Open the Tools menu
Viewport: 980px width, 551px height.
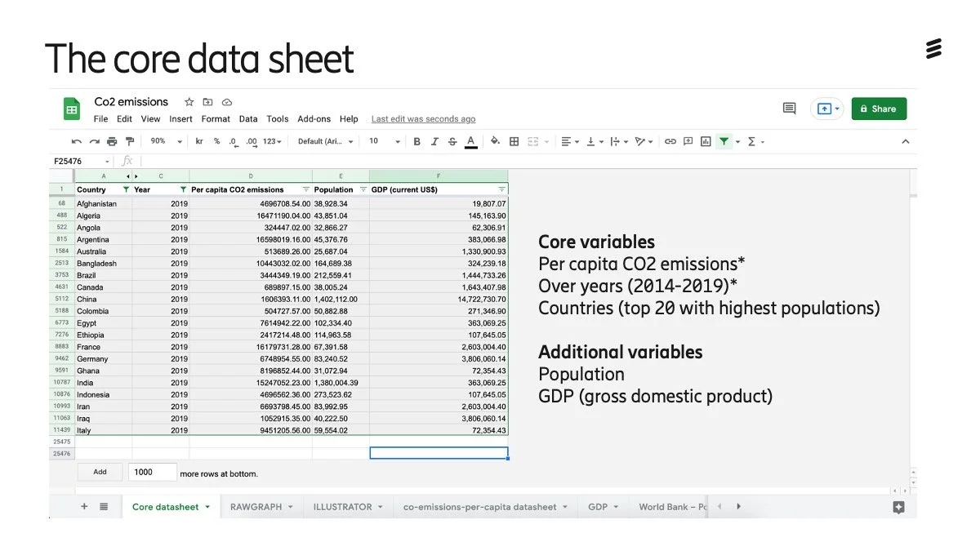pyautogui.click(x=278, y=119)
